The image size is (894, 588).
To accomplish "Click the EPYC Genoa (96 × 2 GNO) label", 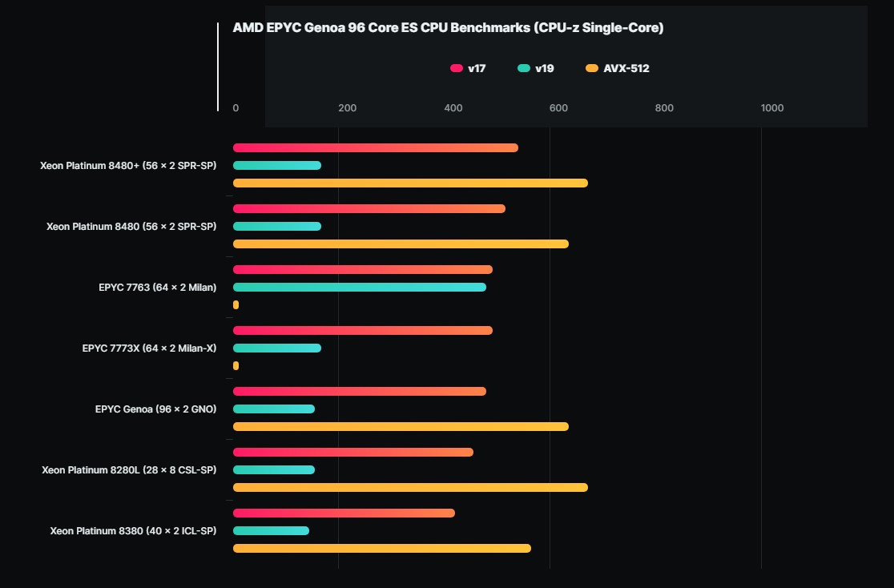I will [x=155, y=409].
